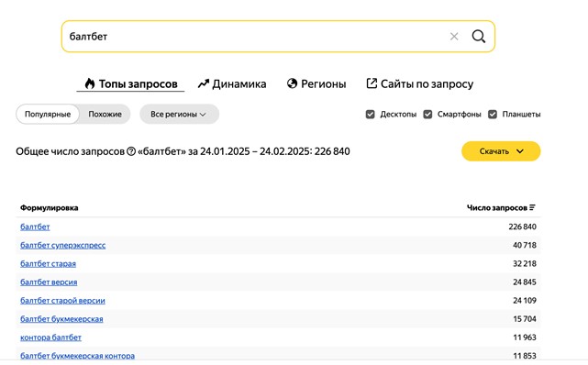Switch to the Регионы tab
588x365 pixels.
tap(316, 83)
